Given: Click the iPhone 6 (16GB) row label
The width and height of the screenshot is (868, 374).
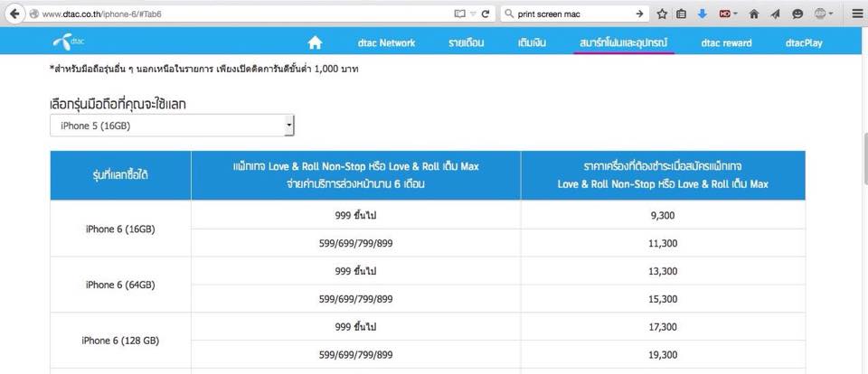Looking at the screenshot, I should [x=120, y=229].
